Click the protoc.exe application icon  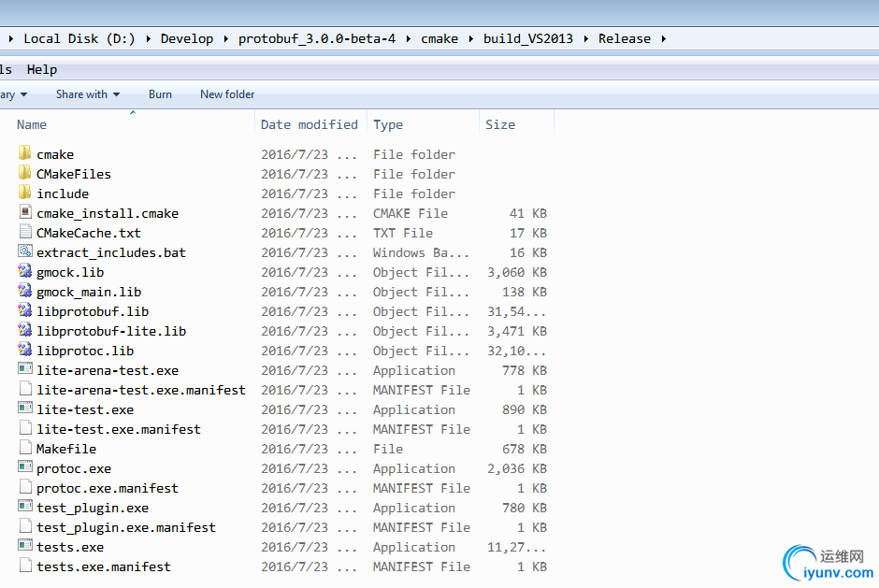point(24,466)
